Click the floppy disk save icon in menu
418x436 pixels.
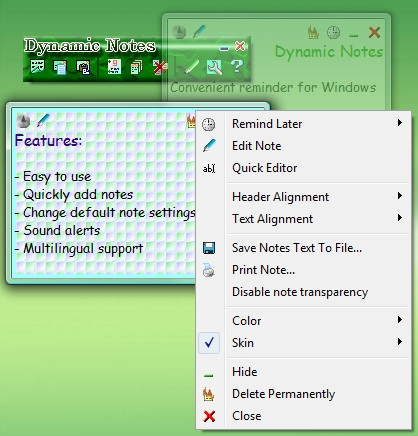pos(209,248)
